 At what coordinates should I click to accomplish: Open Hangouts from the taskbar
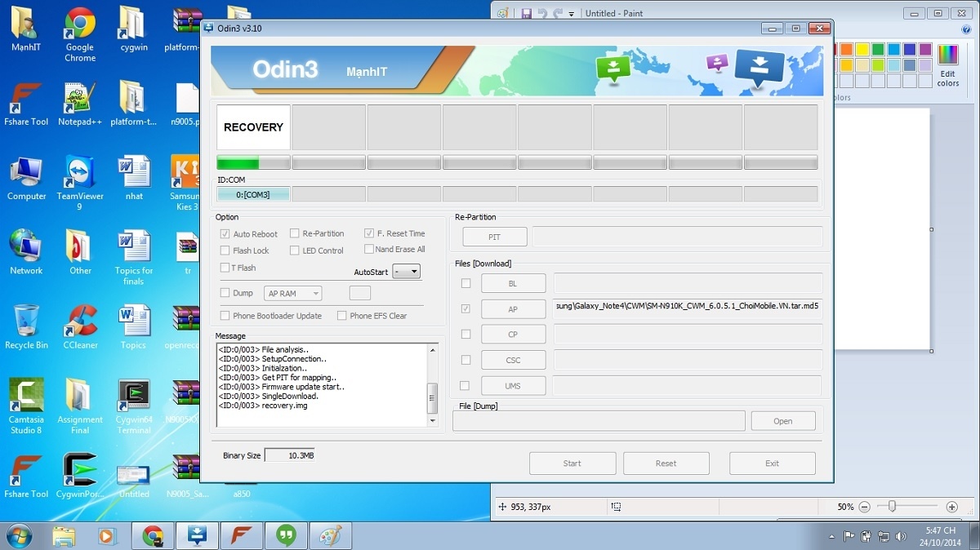click(285, 536)
